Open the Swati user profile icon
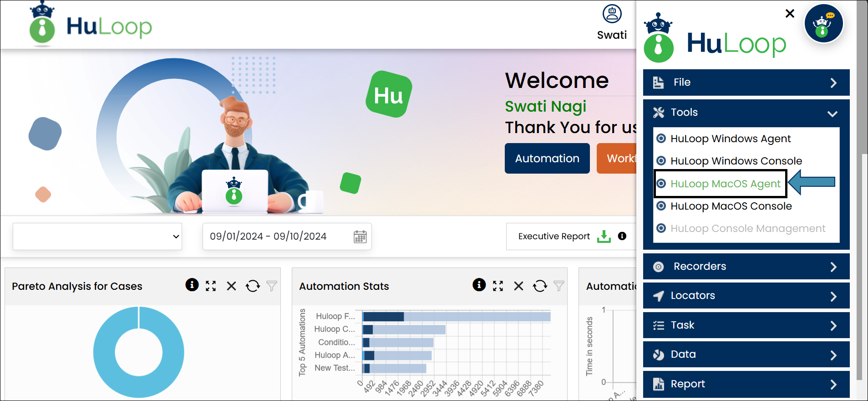Image resolution: width=868 pixels, height=401 pixels. 612,14
